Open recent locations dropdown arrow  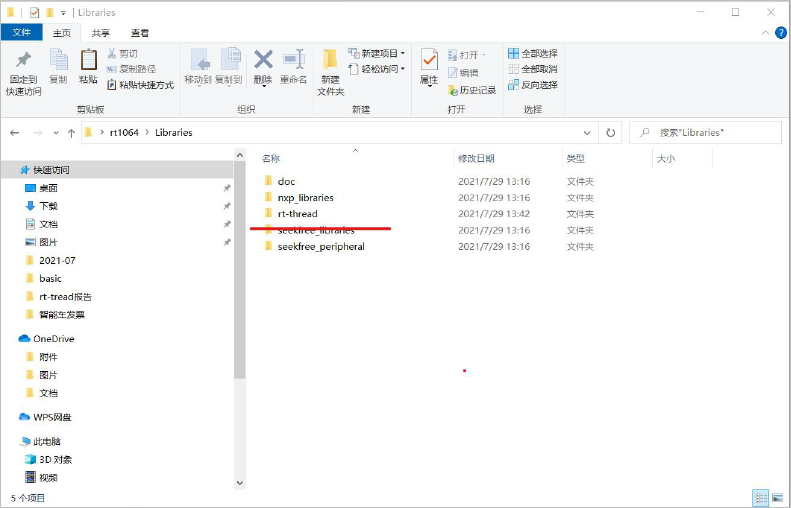(56, 133)
